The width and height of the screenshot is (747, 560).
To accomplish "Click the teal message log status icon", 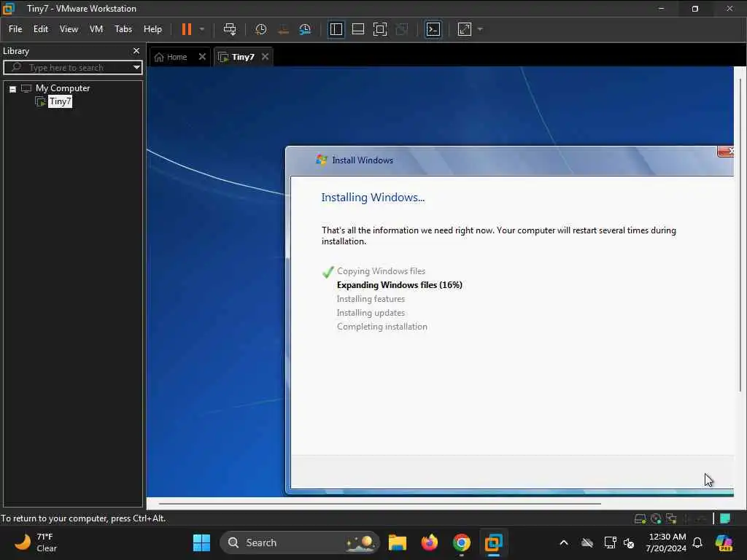I will [725, 518].
